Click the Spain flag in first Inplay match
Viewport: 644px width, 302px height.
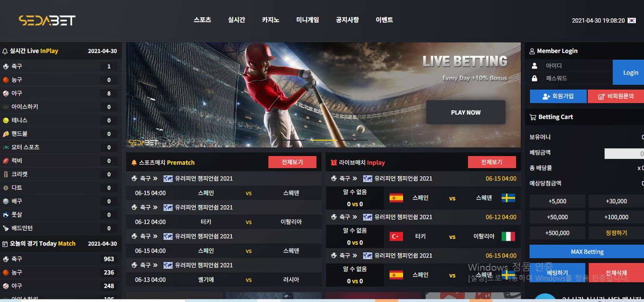click(x=396, y=198)
